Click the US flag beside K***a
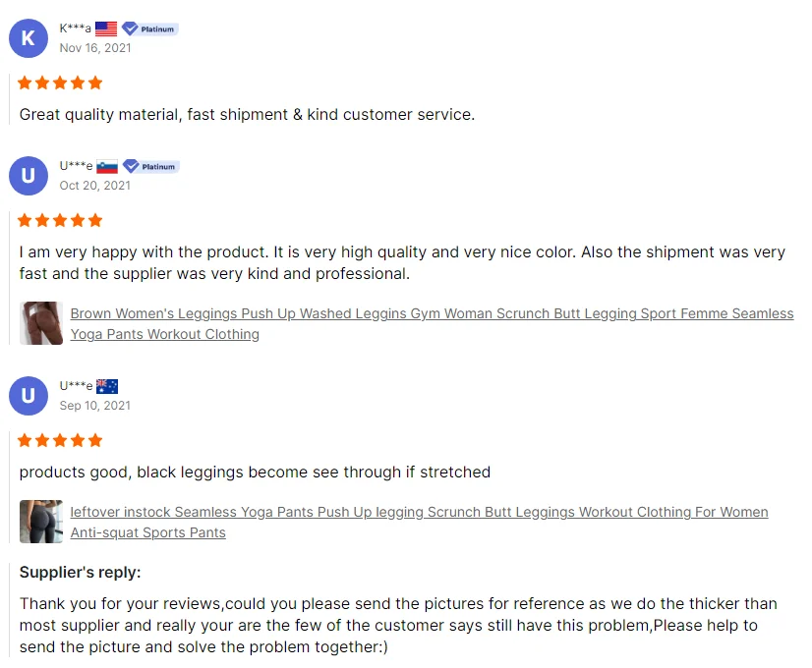The image size is (812, 668). tap(106, 29)
